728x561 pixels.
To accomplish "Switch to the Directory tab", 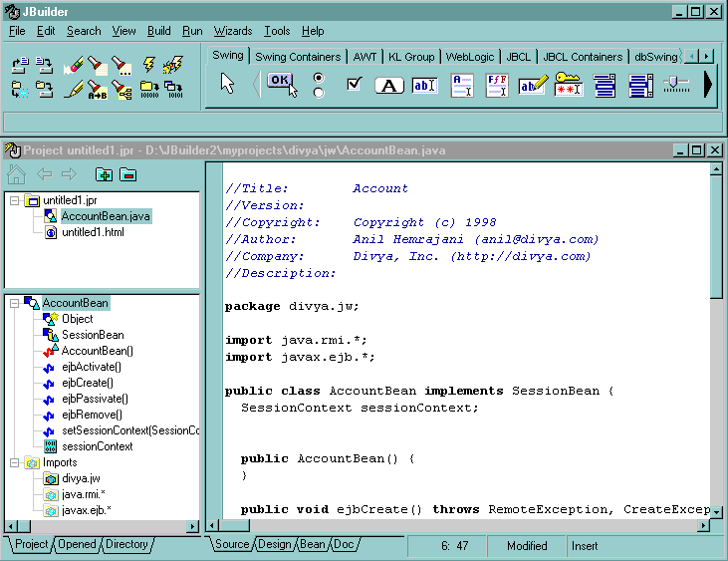I will point(126,544).
